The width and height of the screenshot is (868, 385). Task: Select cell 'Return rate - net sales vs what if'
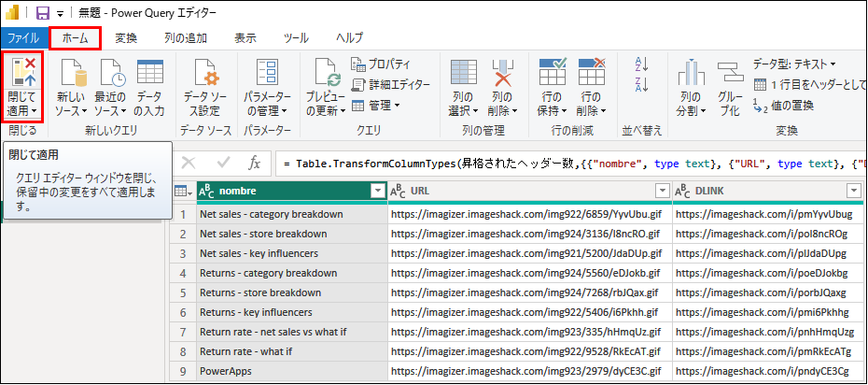tap(292, 333)
